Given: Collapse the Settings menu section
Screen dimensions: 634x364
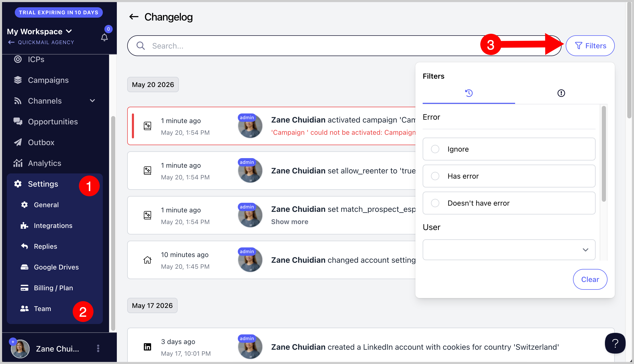Looking at the screenshot, I should pos(43,184).
